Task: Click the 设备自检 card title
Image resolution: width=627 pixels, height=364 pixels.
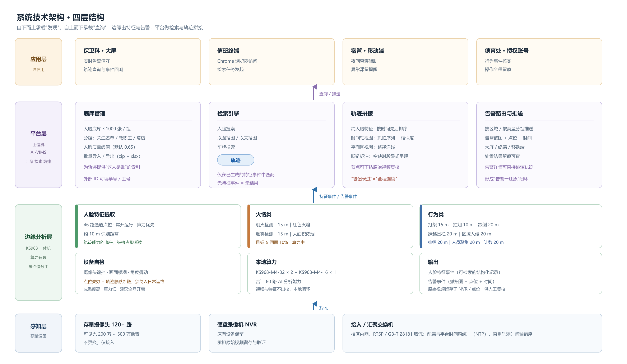Action: (x=94, y=262)
